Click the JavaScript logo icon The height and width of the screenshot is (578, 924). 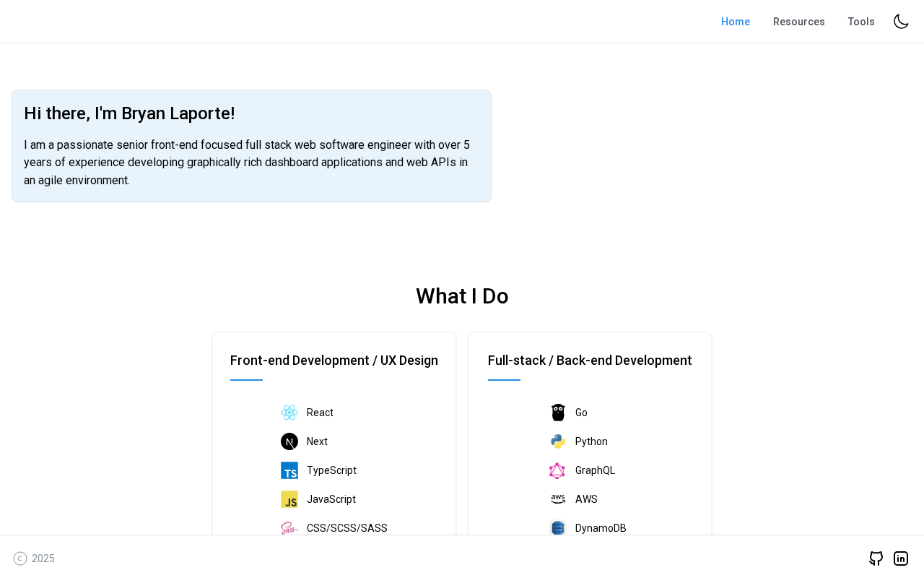pyautogui.click(x=289, y=499)
